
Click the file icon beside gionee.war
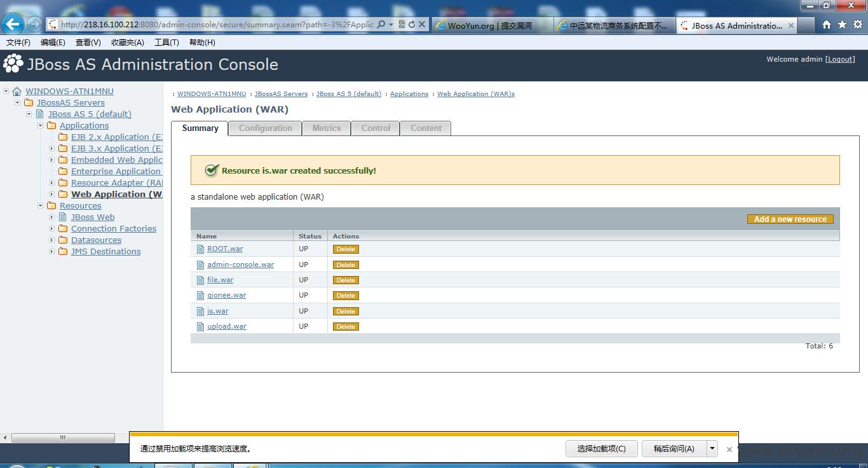click(x=201, y=296)
